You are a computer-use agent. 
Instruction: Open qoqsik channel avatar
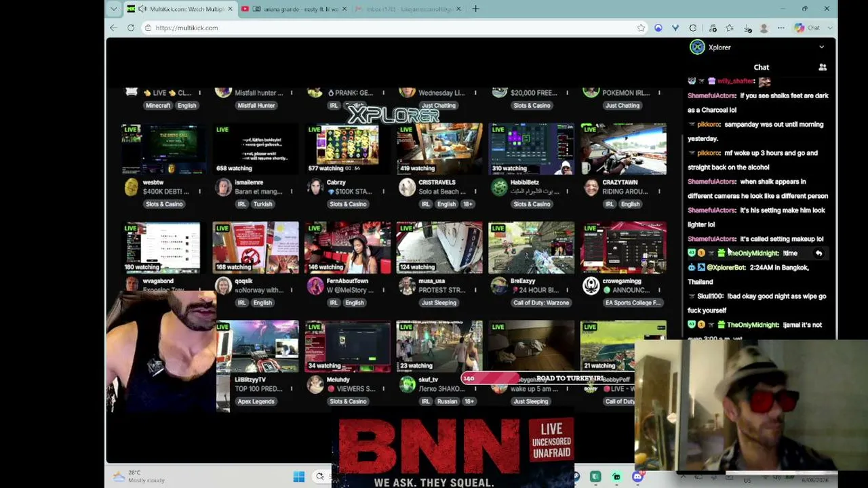click(x=223, y=285)
